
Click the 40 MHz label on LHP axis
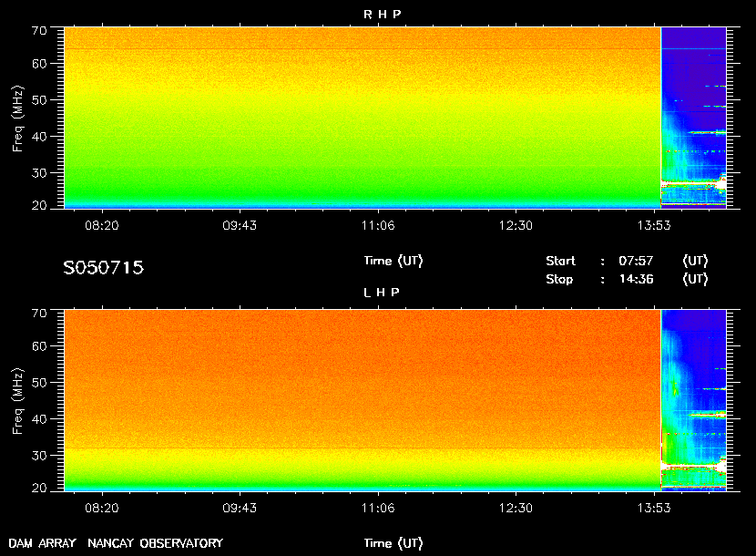click(39, 419)
